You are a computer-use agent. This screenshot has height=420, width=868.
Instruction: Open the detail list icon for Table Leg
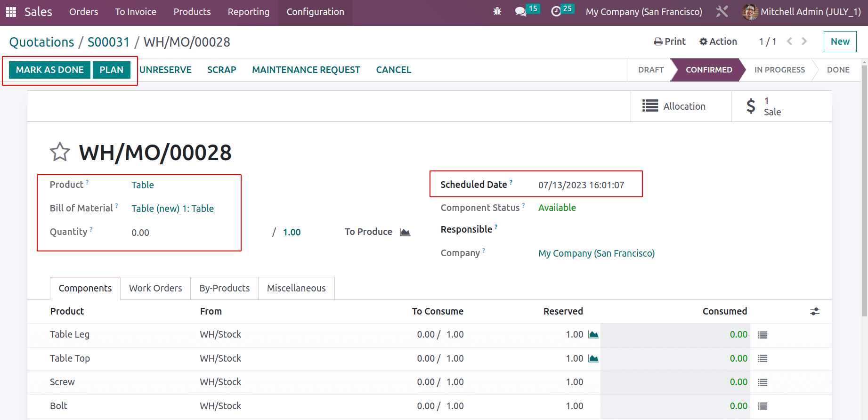coord(763,335)
